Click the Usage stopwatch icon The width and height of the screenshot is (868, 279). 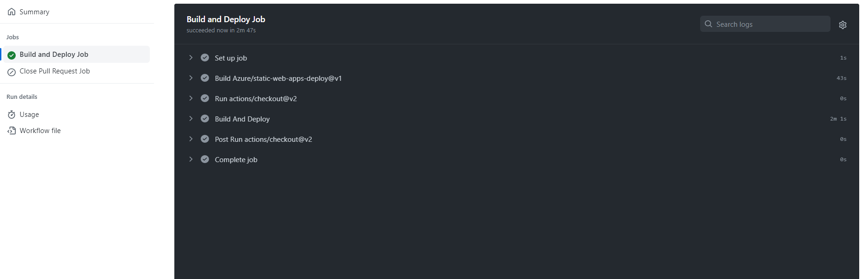point(12,115)
